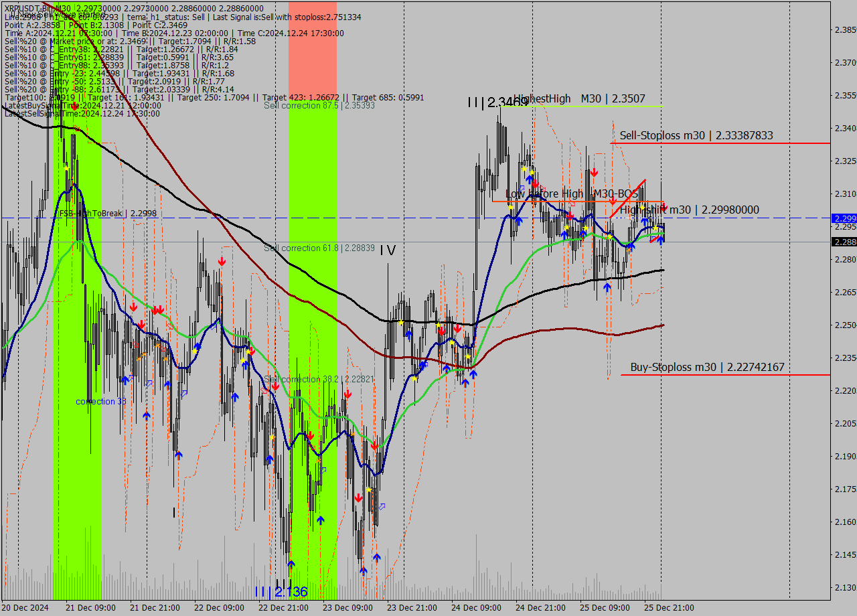Click 2.220 on the price scale
The image size is (857, 616).
(x=845, y=390)
